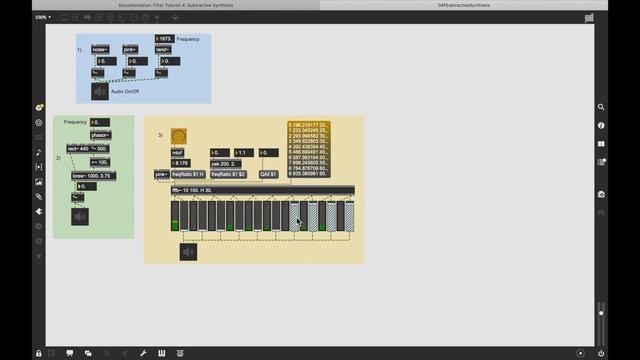Open the images browser icon
The height and width of the screenshot is (360, 640).
click(39, 182)
